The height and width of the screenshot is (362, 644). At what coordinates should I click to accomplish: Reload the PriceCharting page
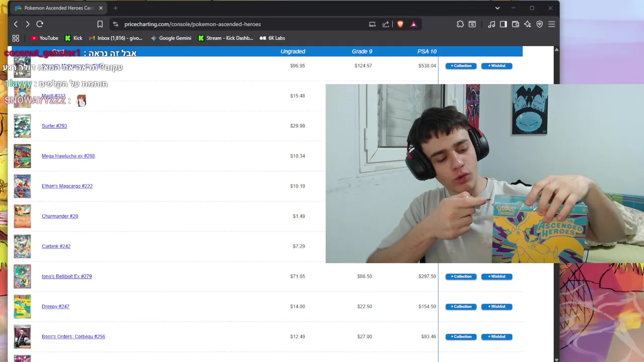[x=40, y=24]
